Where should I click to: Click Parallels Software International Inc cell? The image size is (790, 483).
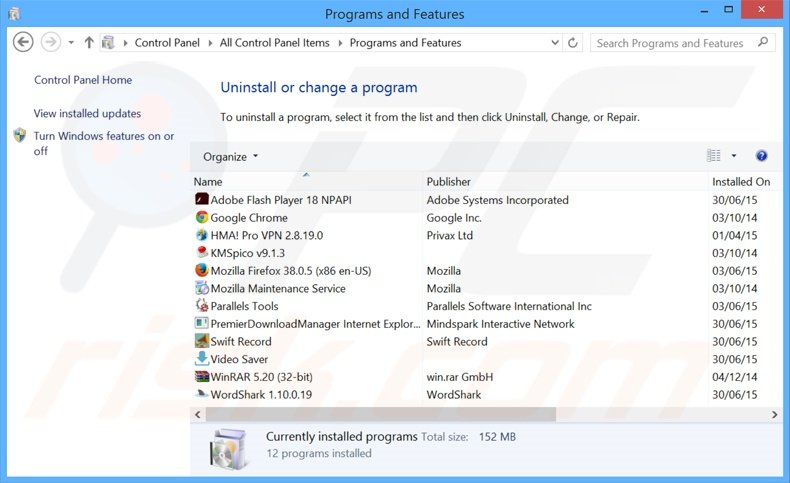pos(509,306)
